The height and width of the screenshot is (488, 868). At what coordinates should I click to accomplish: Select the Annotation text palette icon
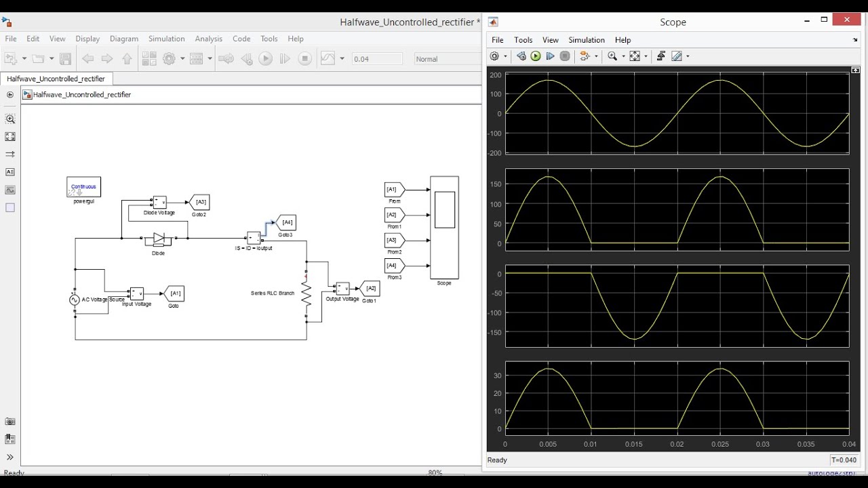(x=10, y=172)
